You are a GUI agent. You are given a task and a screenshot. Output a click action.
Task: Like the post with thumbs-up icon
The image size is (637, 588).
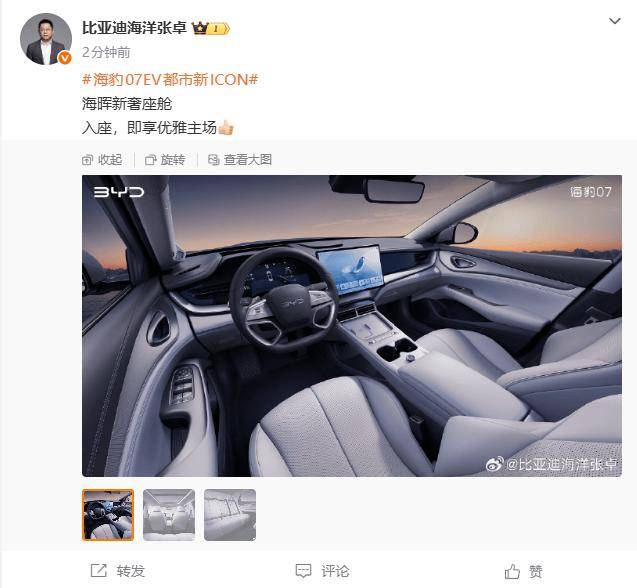pyautogui.click(x=512, y=571)
